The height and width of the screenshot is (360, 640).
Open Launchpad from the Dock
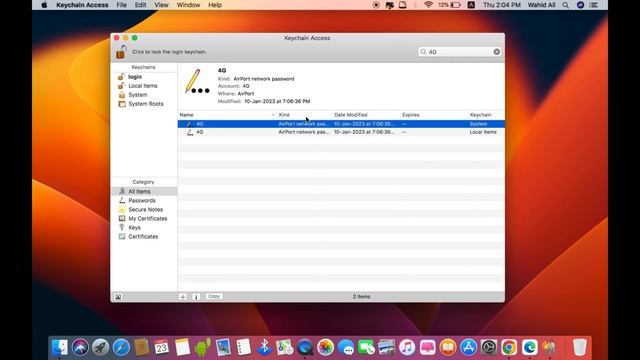point(100,347)
